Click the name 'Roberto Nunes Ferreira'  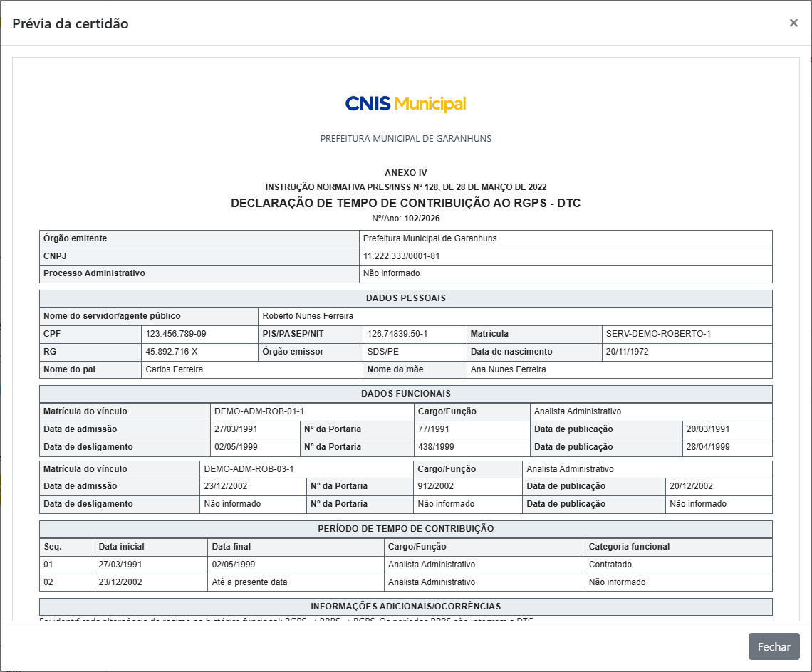coord(308,316)
